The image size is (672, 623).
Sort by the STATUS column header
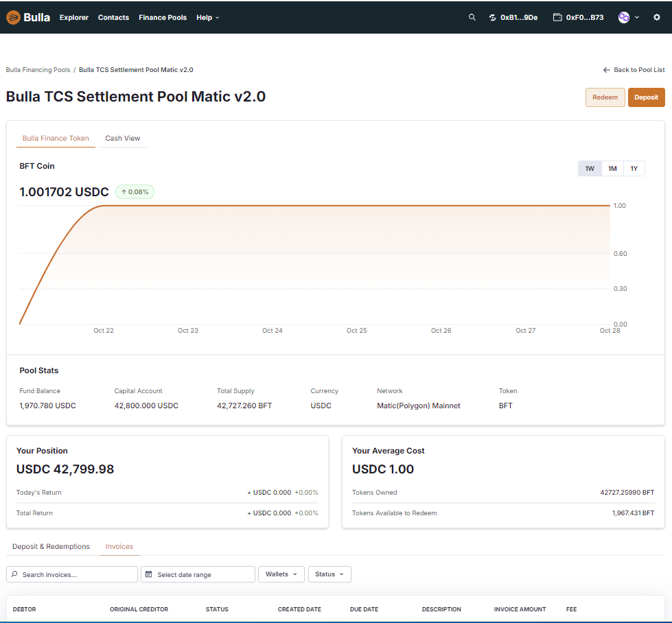[217, 609]
